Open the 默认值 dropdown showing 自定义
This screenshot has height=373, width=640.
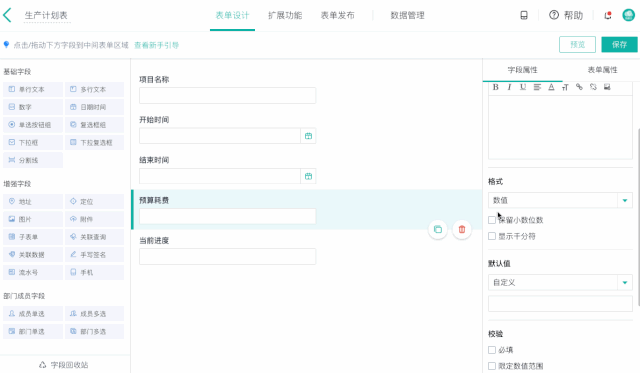(x=560, y=282)
